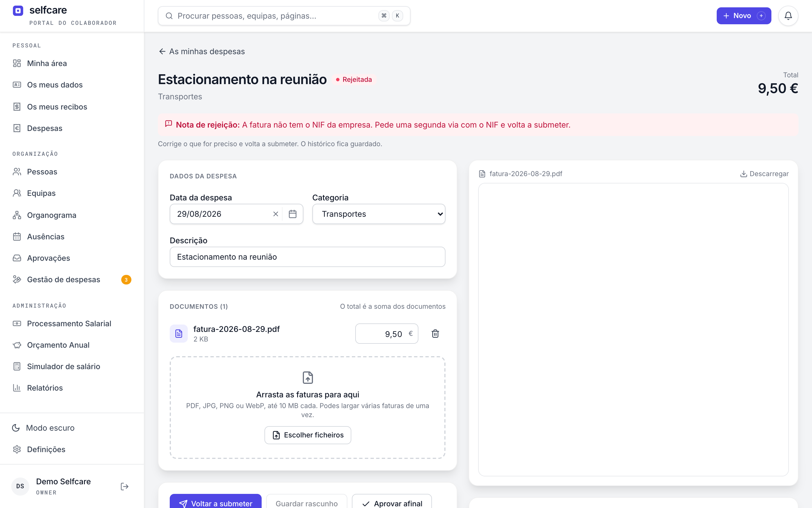Image resolution: width=812 pixels, height=508 pixels.
Task: Focus the search field Procurar pessoas, equipas, páginas
Action: tap(284, 16)
